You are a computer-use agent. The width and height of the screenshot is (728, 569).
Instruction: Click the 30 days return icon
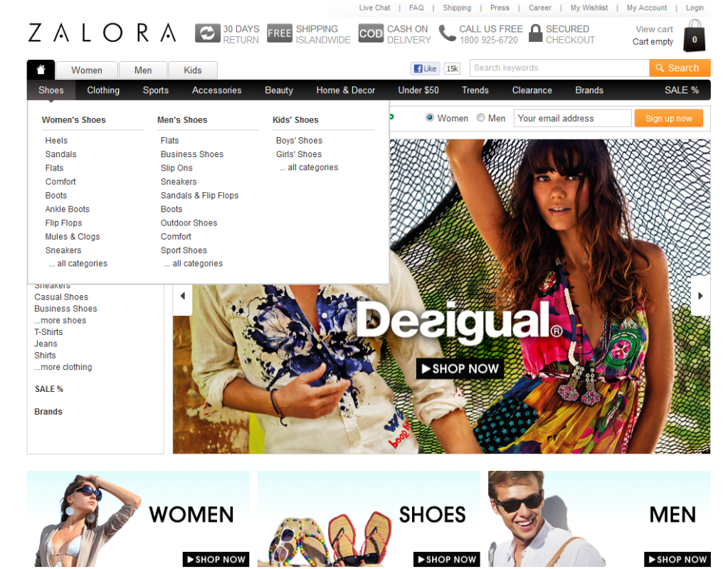[207, 33]
